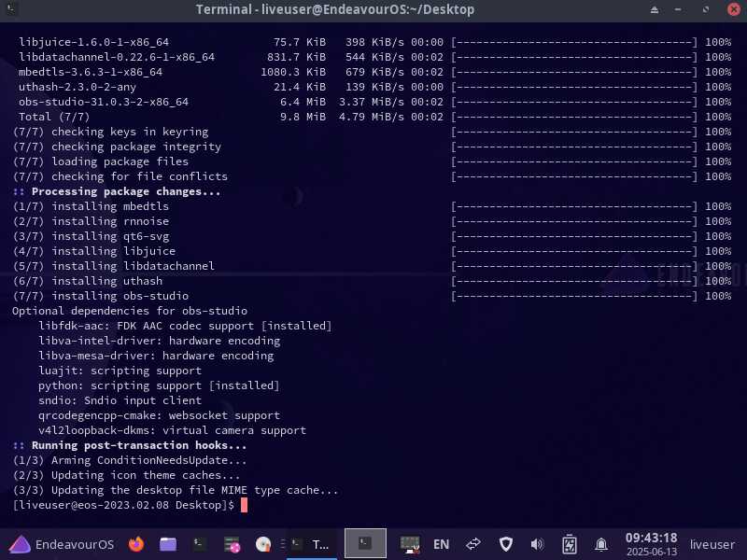Open the notifications bell icon
The image size is (747, 560).
tap(601, 544)
